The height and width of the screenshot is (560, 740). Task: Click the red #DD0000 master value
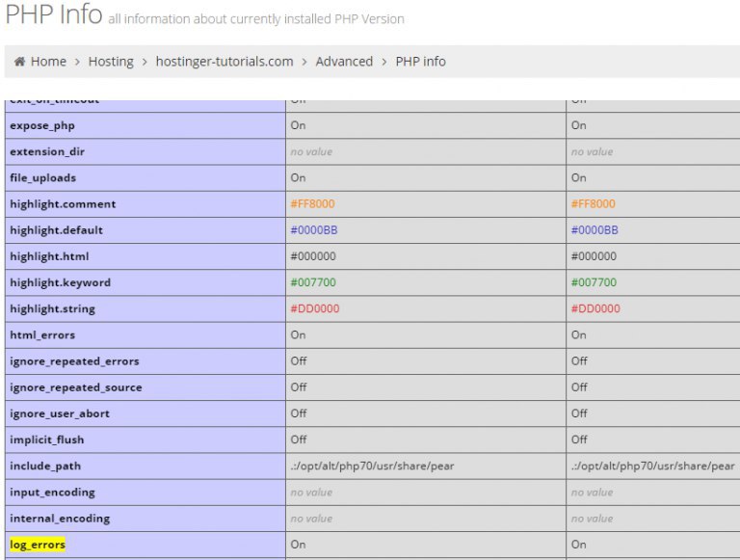pyautogui.click(x=595, y=308)
